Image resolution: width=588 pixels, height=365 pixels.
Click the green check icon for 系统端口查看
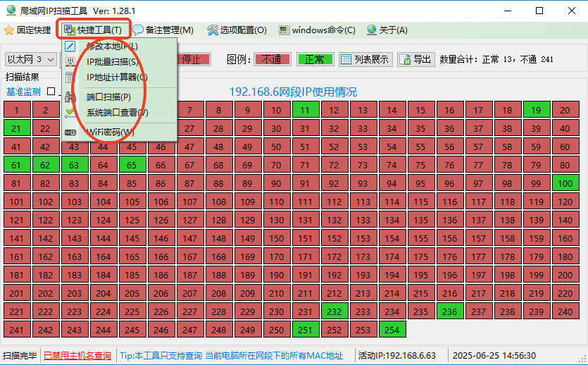[x=70, y=112]
